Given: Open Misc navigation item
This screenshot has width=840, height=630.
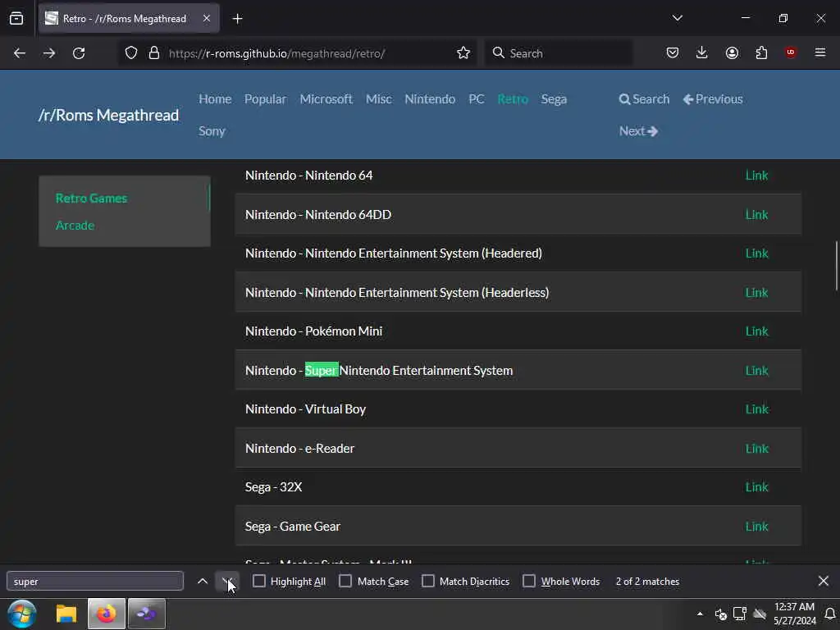Looking at the screenshot, I should pos(379,99).
